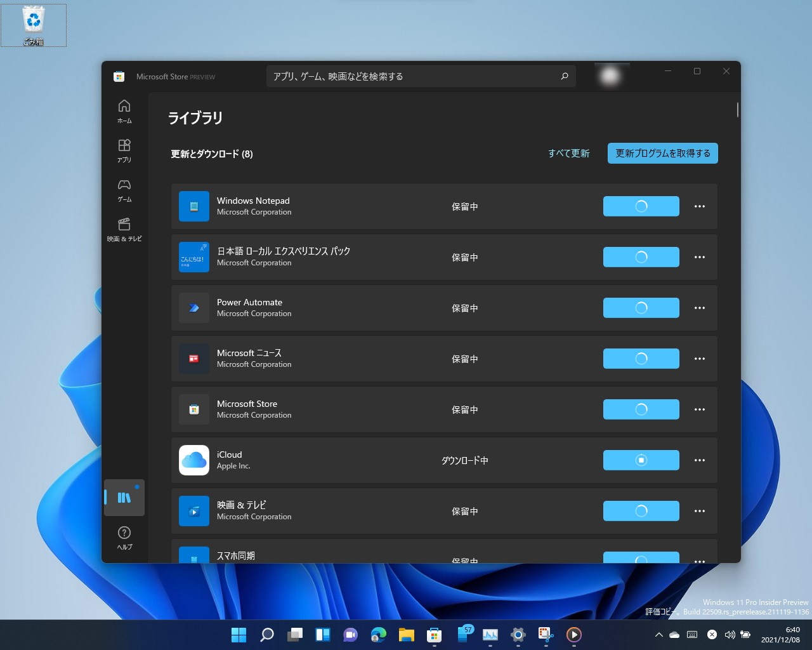Viewport: 812px width, 650px height.
Task: Click the 更新とダウンロード (8) heading
Action: (x=212, y=154)
